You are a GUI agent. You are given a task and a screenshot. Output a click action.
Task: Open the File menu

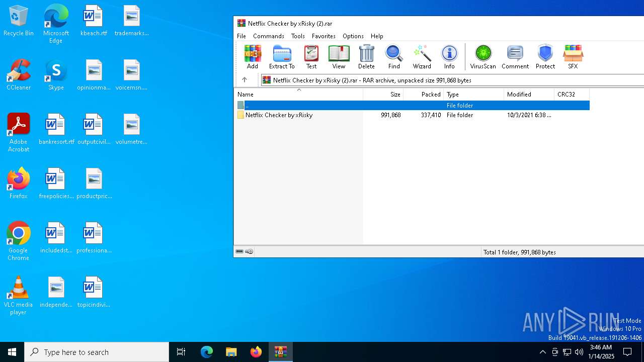point(242,36)
